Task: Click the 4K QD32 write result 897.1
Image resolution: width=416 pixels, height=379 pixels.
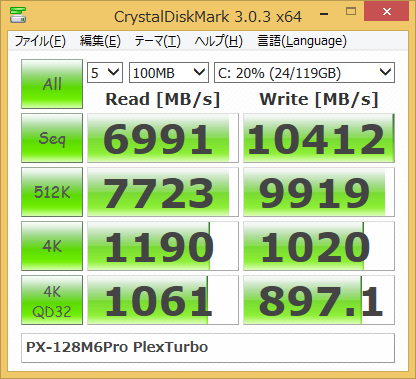Action: coord(319,300)
